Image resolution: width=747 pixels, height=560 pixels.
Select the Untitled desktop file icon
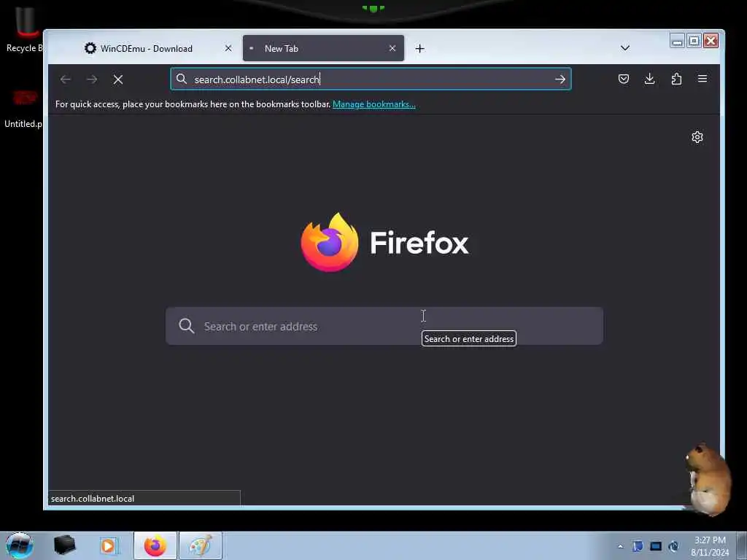click(x=23, y=109)
